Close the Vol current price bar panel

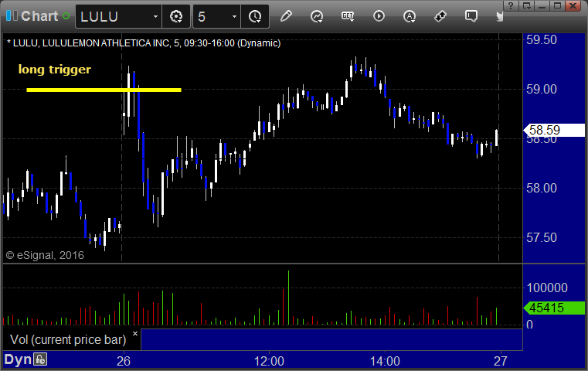click(135, 333)
